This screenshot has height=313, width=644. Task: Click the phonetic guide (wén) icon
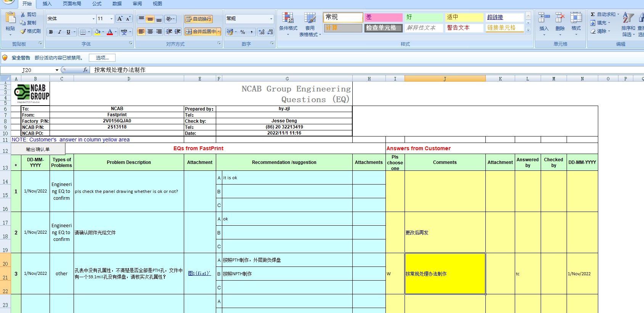(x=124, y=32)
